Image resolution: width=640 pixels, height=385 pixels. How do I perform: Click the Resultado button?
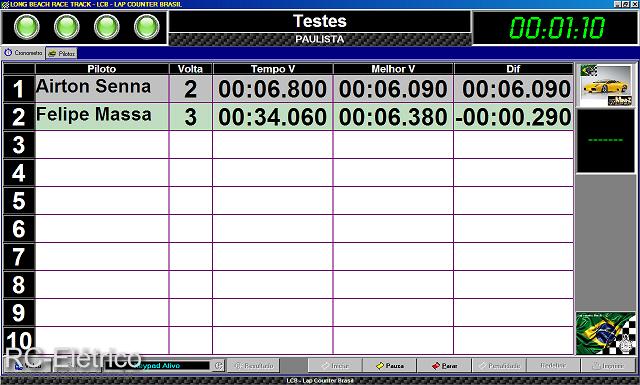click(253, 366)
